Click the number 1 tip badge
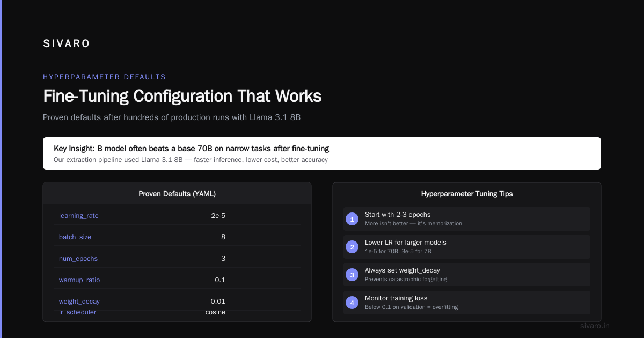Viewport: 644px width, 338px height. (352, 219)
